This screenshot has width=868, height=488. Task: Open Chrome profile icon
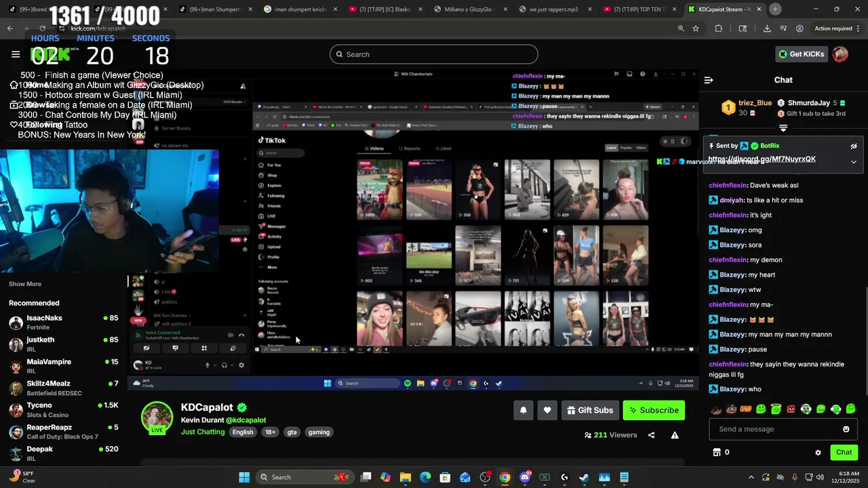[800, 28]
